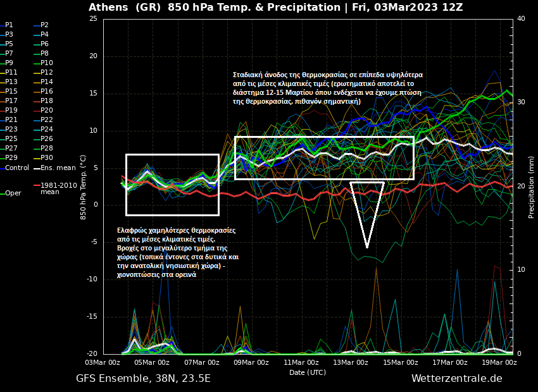Click the 11Mar 00z date label
The width and height of the screenshot is (538, 392).
point(301,362)
